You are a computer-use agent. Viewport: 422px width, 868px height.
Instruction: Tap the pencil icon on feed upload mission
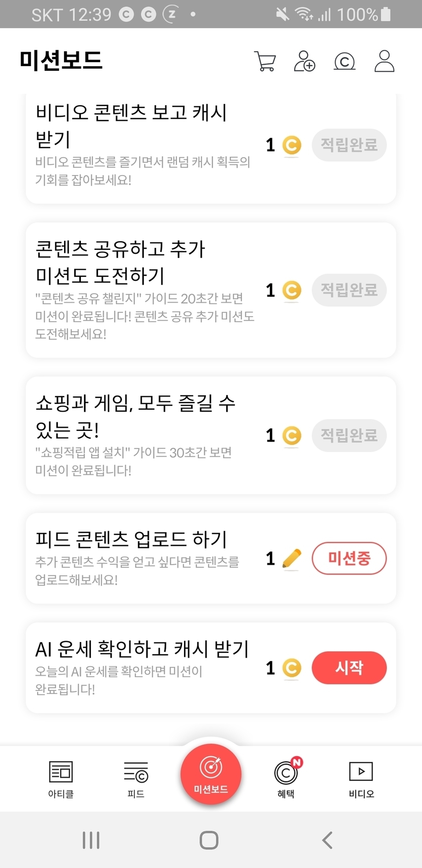[291, 559]
